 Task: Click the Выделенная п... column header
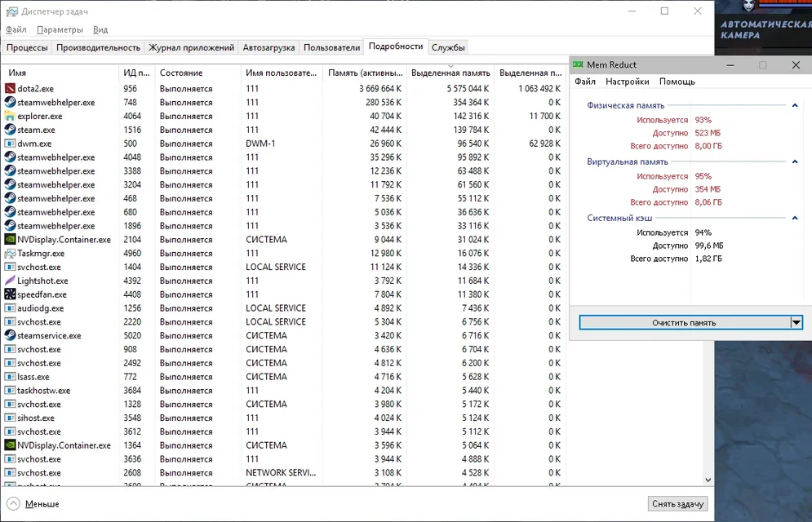coord(530,73)
